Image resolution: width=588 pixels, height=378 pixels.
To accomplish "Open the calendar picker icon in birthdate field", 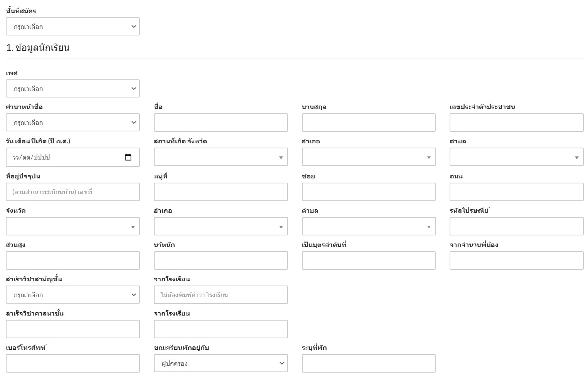I will click(x=128, y=157).
